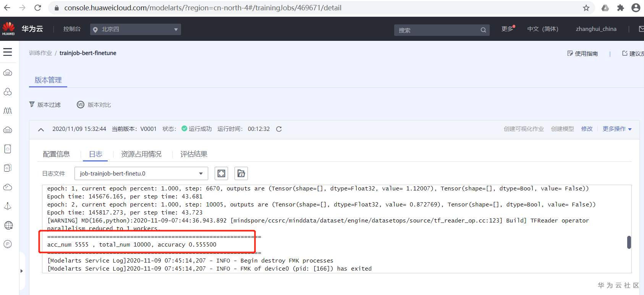The height and width of the screenshot is (295, 644).
Task: Switch to the 配置信息 tab
Action: pyautogui.click(x=56, y=154)
